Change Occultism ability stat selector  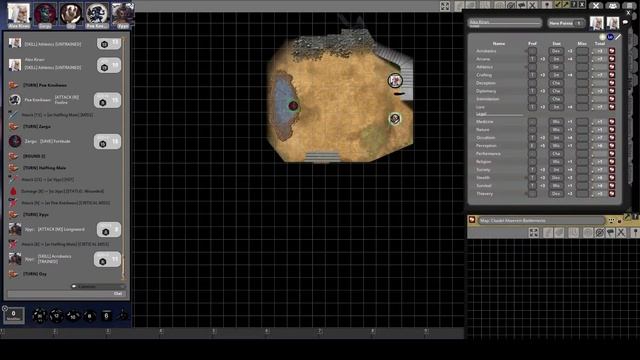556,138
